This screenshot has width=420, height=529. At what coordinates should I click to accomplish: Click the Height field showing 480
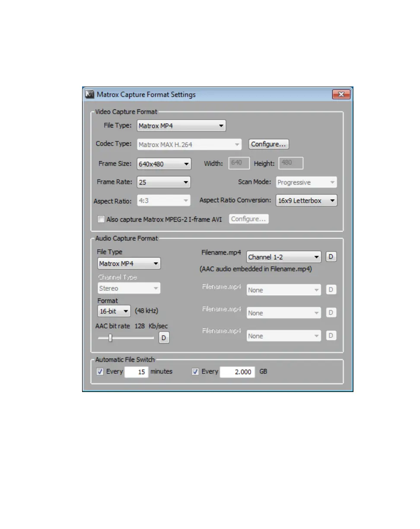pyautogui.click(x=291, y=163)
